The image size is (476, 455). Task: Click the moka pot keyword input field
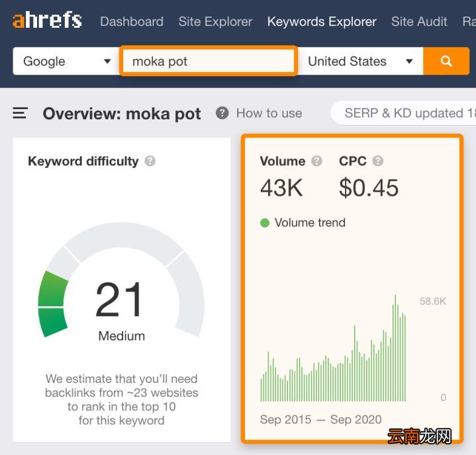point(209,61)
